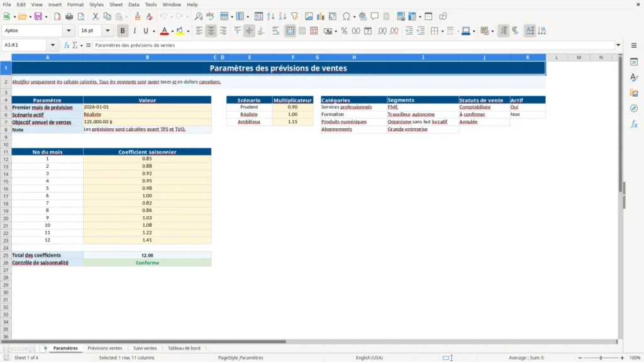The width and height of the screenshot is (644, 362).
Task: Click the zoom out minus button
Action: (580, 358)
